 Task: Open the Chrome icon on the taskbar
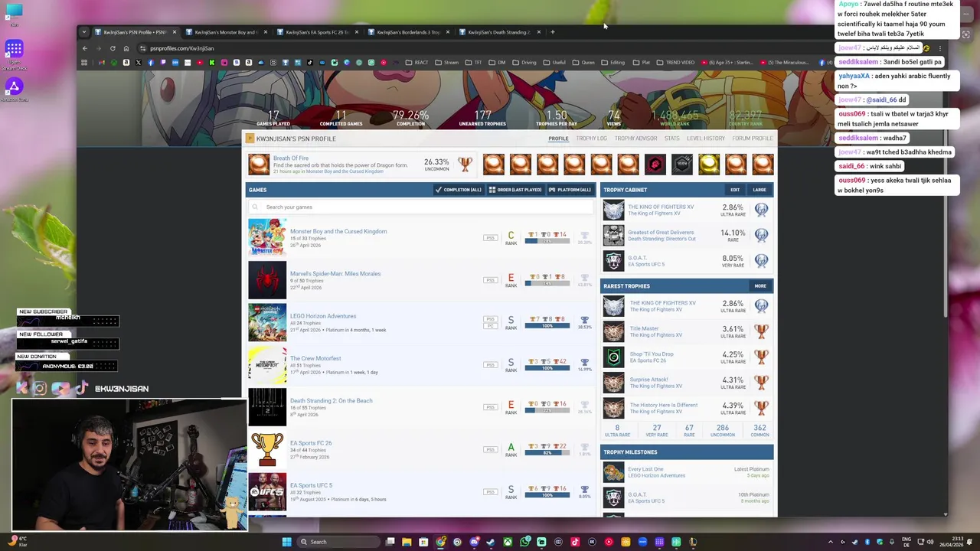pyautogui.click(x=440, y=542)
